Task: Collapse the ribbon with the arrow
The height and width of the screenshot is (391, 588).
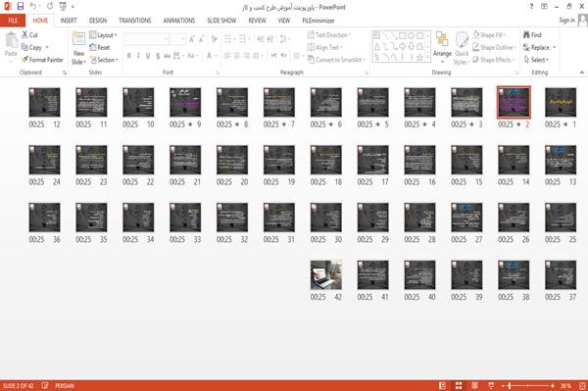Action: (582, 73)
